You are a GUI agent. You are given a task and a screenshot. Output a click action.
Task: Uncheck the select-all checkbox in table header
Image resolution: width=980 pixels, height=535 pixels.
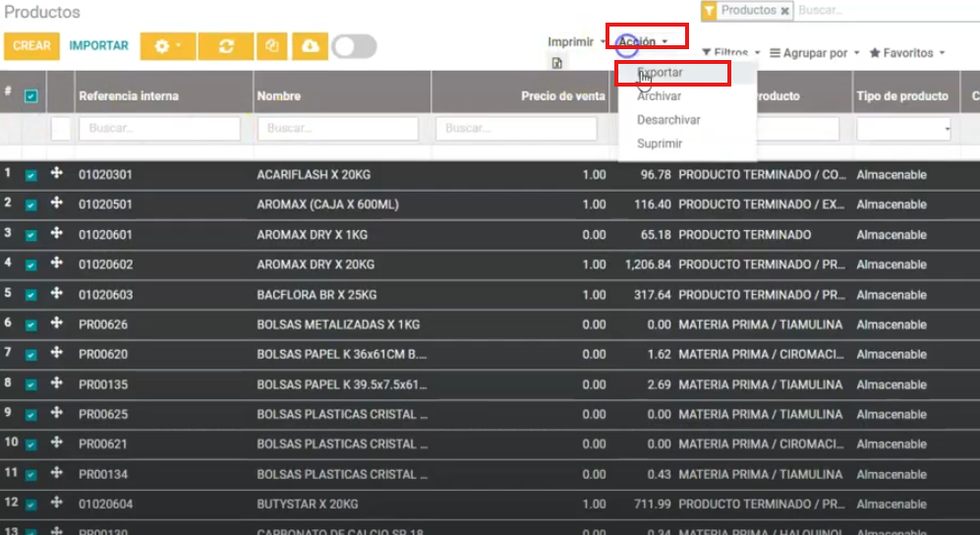pos(31,96)
